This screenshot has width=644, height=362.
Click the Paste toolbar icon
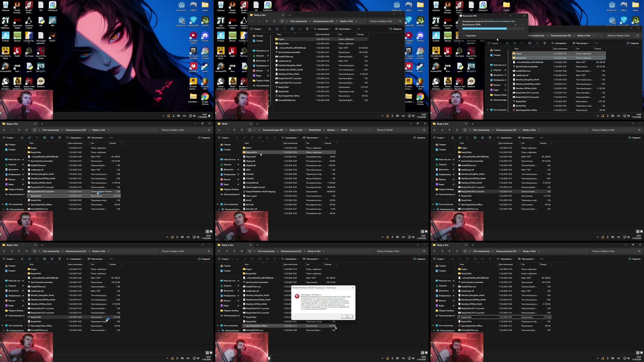click(x=285, y=29)
